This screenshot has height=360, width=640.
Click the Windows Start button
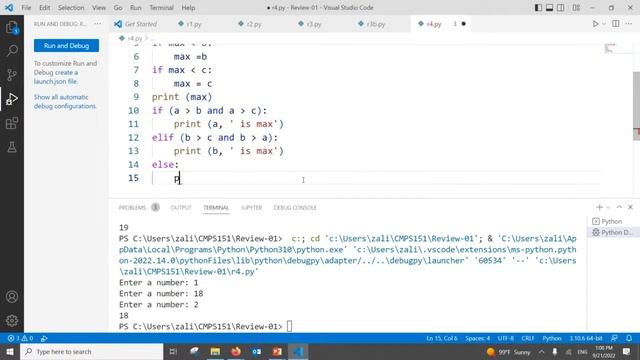10,351
